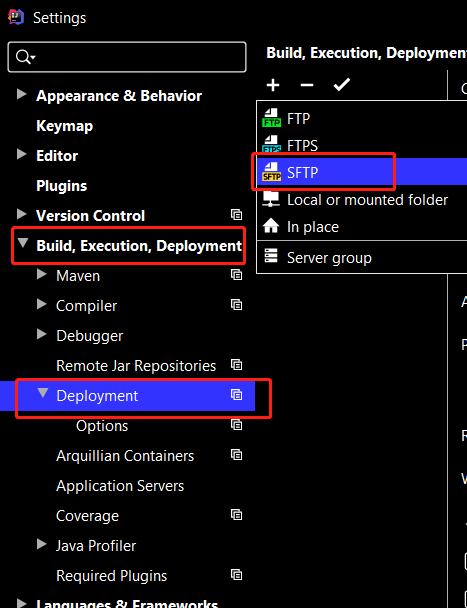
Task: Click project-level icon beside Version Control
Action: (237, 215)
